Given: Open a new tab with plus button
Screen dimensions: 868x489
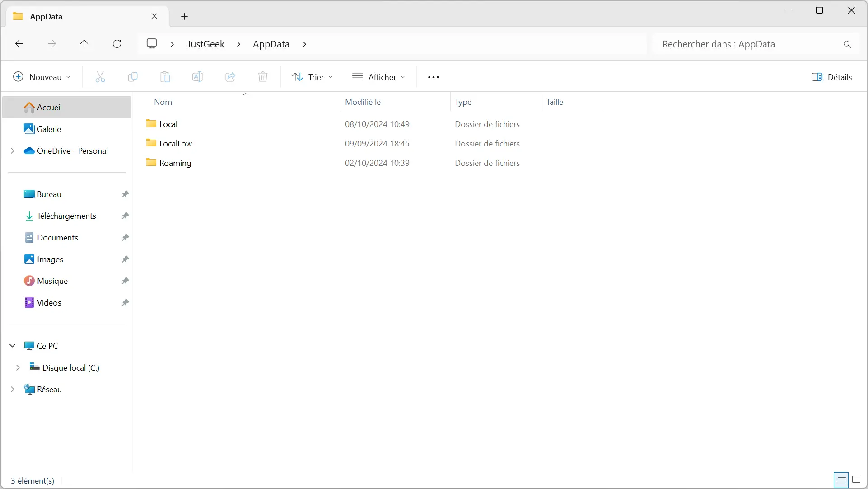Looking at the screenshot, I should tap(184, 17).
